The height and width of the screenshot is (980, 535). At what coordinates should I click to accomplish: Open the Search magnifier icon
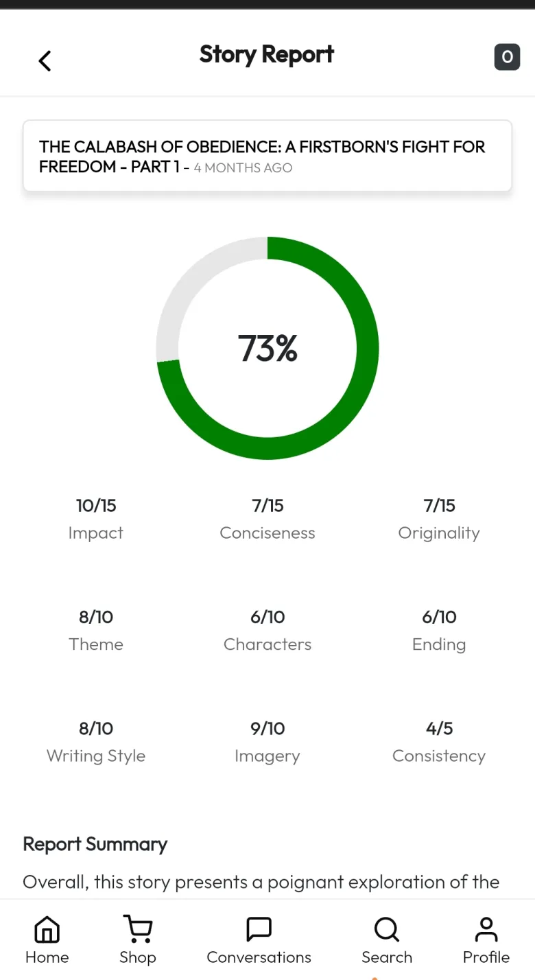387,931
